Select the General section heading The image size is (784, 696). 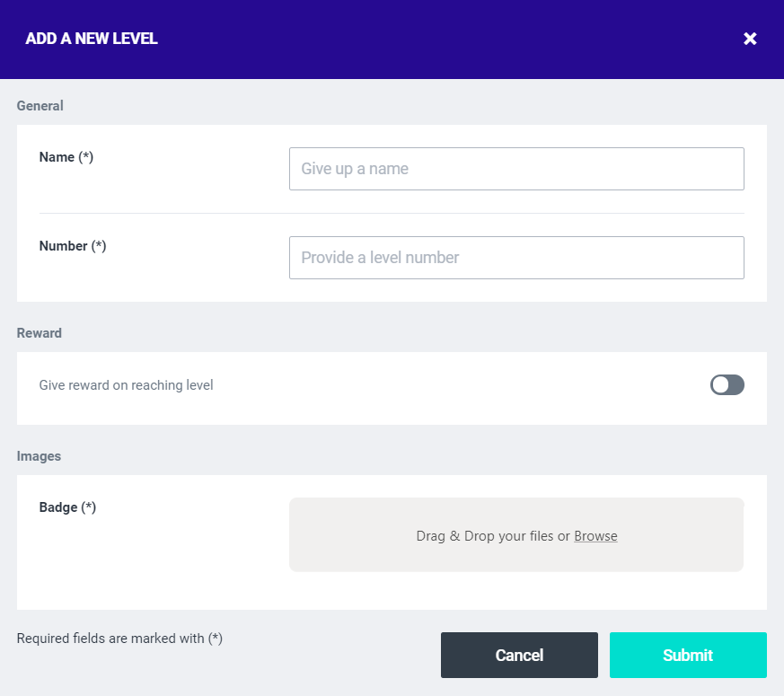click(40, 106)
